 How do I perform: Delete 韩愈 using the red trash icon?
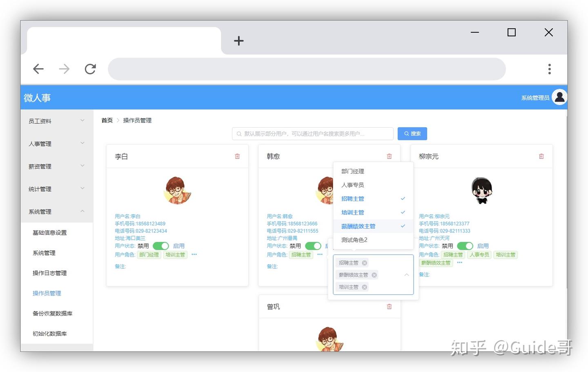(389, 156)
